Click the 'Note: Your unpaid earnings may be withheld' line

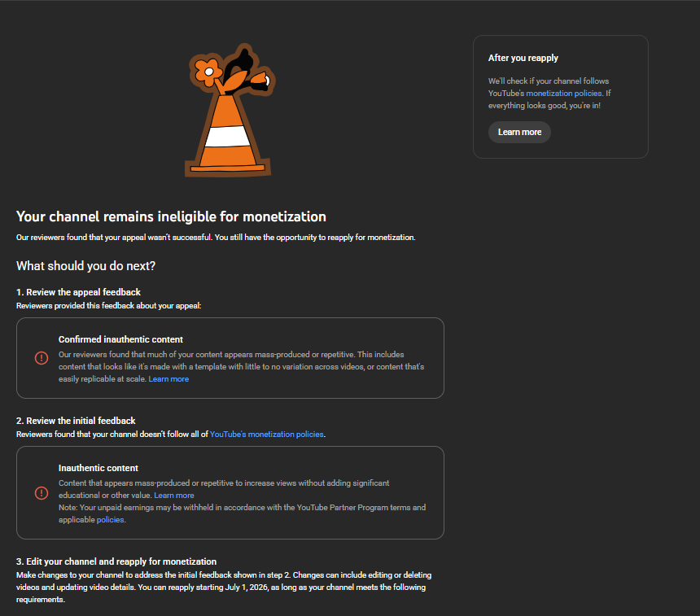[242, 513]
